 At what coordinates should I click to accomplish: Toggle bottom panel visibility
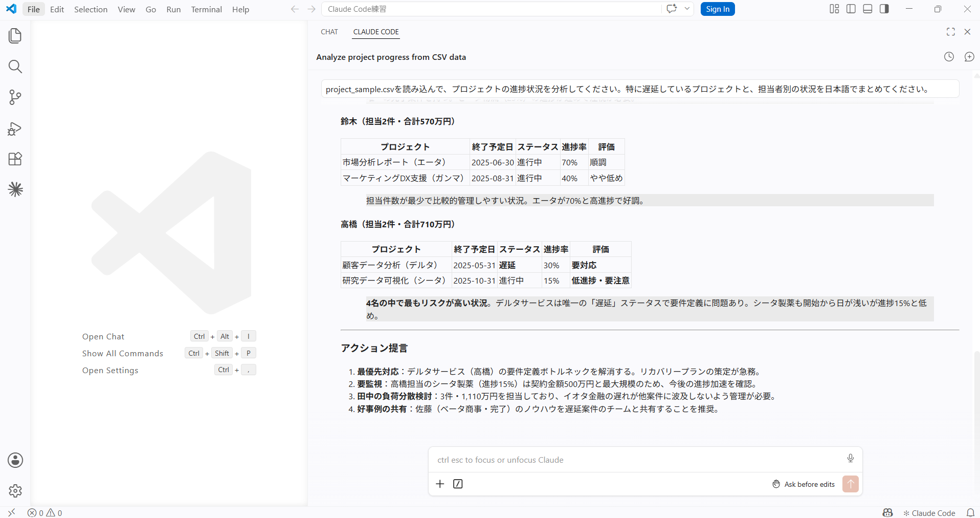coord(867,9)
